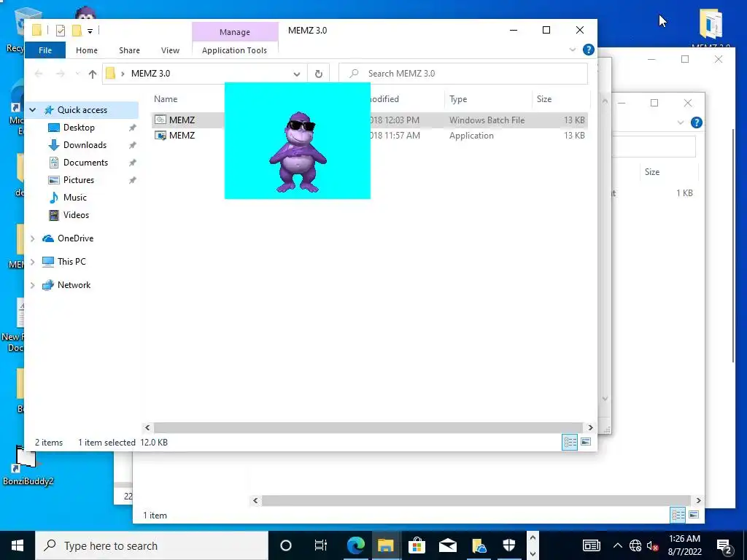Switch to Large icons view button
The width and height of the screenshot is (747, 560).
tap(586, 442)
